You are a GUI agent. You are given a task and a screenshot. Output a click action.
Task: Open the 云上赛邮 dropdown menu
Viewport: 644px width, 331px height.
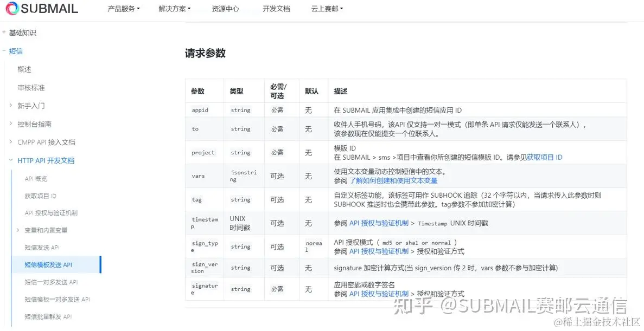327,9
